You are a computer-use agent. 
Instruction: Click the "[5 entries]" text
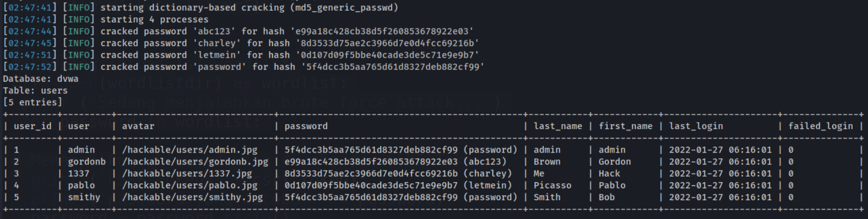pyautogui.click(x=33, y=102)
